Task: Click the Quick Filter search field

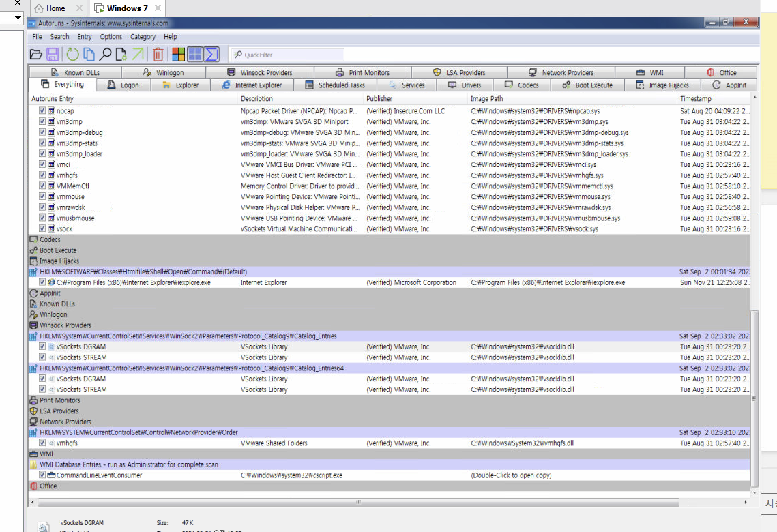Action: pos(287,55)
